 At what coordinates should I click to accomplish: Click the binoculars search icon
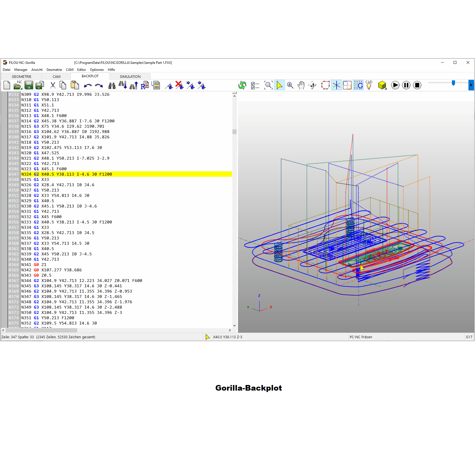point(112,86)
